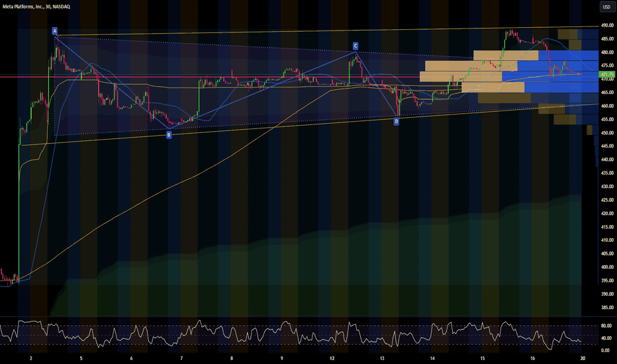Image resolution: width=617 pixels, height=364 pixels.
Task: Click date label 6 on time axis
Action: click(x=132, y=359)
